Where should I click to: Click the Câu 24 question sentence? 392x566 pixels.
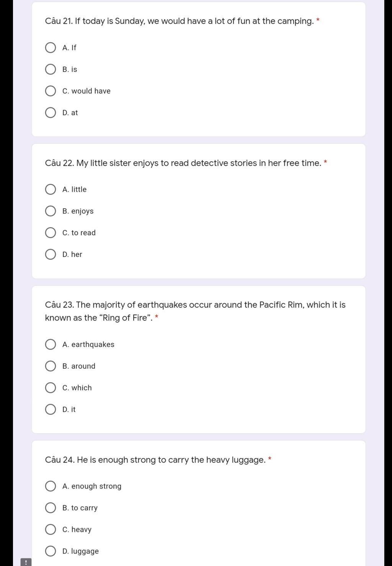(x=155, y=460)
